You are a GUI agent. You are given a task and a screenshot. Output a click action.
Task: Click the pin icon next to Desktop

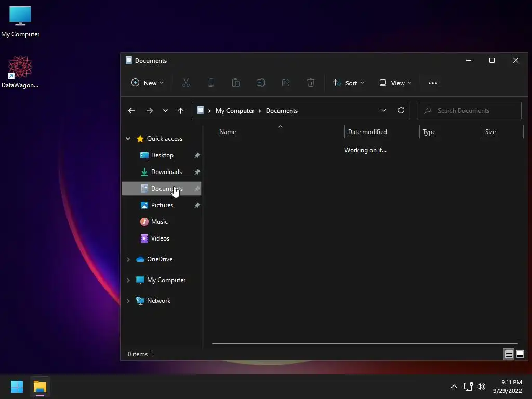click(x=197, y=155)
